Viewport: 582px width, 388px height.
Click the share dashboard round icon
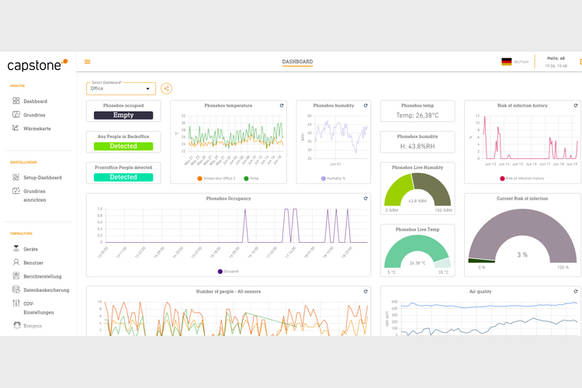[166, 88]
